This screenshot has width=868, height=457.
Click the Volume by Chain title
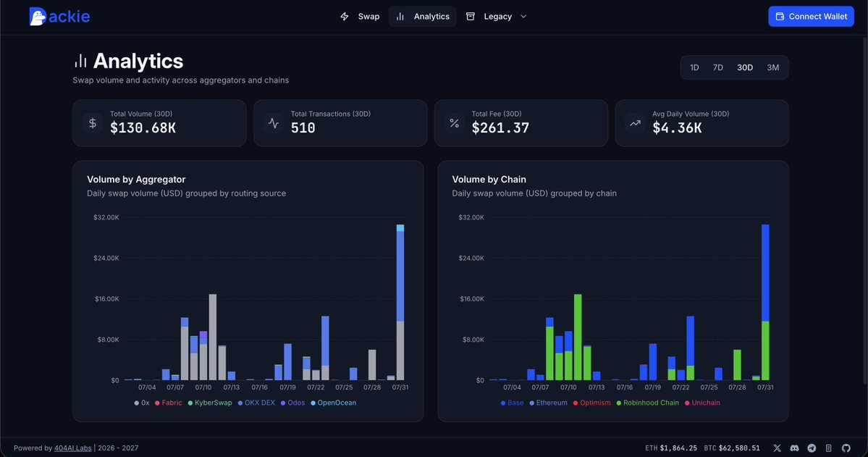click(x=489, y=180)
